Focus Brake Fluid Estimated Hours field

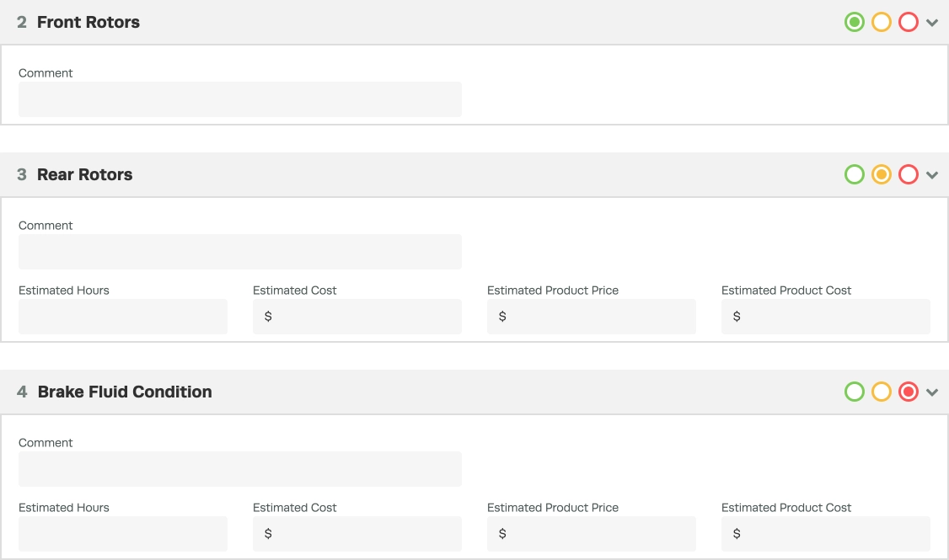pyautogui.click(x=123, y=533)
